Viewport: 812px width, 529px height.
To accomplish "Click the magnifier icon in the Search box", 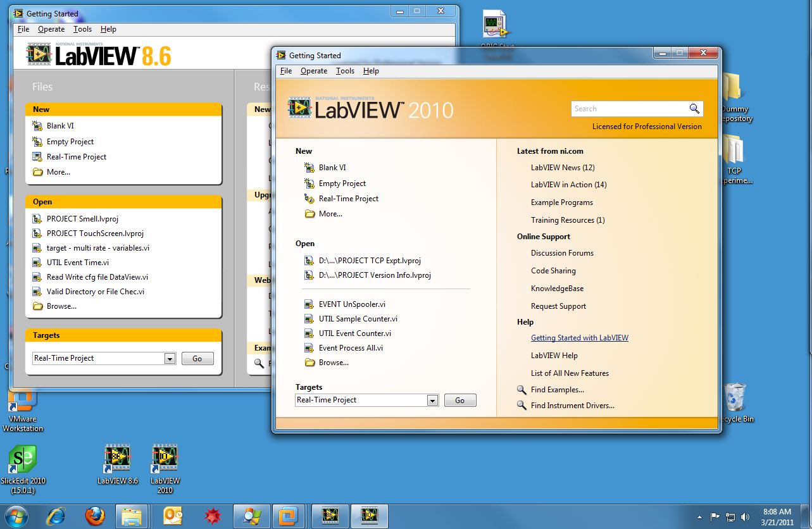I will (x=695, y=108).
